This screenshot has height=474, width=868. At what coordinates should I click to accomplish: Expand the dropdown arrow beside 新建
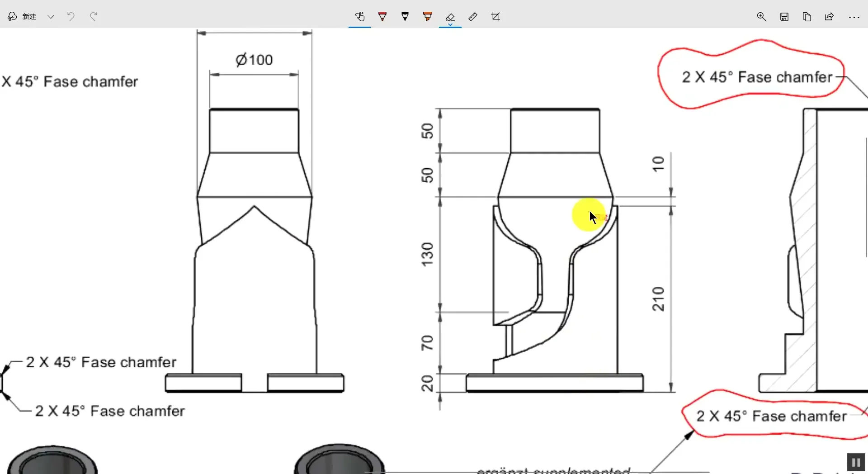(51, 17)
